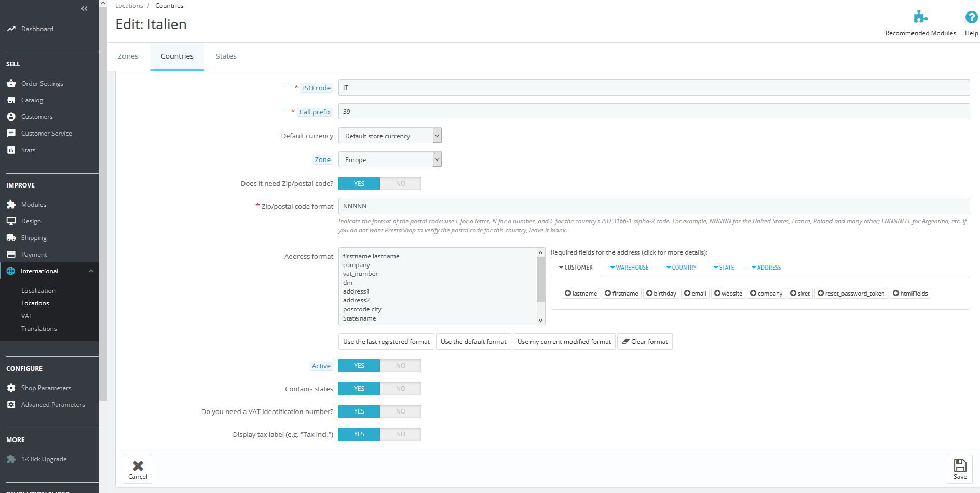The height and width of the screenshot is (493, 980).
Task: Click Use the last registered format
Action: click(x=387, y=342)
